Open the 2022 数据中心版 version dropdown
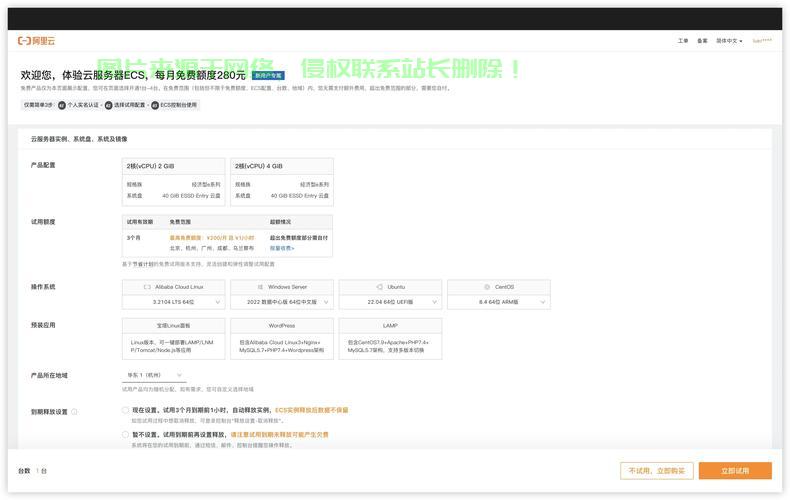 click(x=282, y=302)
